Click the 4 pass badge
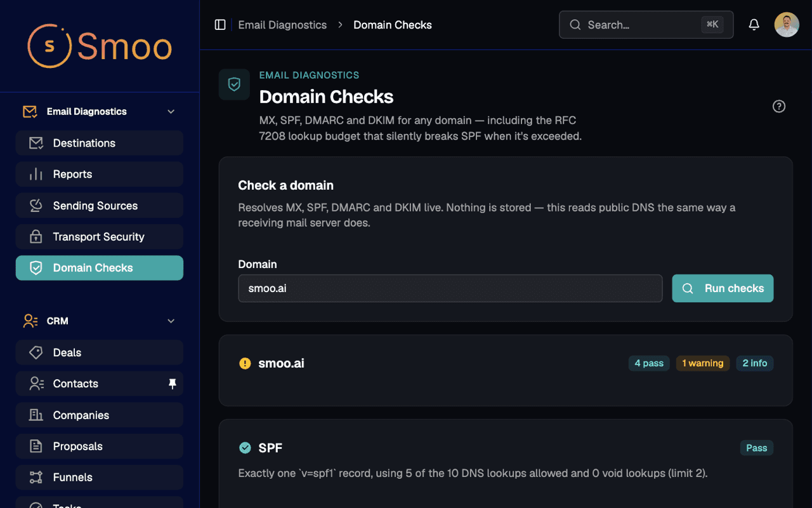This screenshot has height=508, width=812. click(x=649, y=363)
